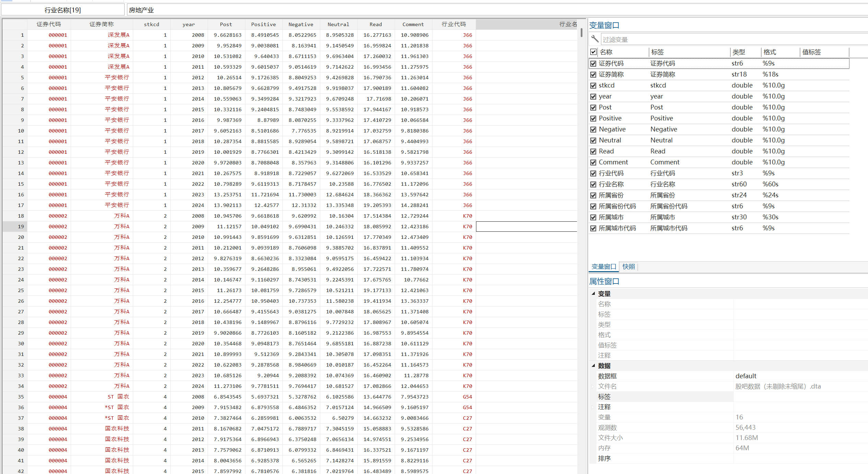Select the Comment variable in variables list
Viewport: 868px width, 474px height.
coord(613,162)
